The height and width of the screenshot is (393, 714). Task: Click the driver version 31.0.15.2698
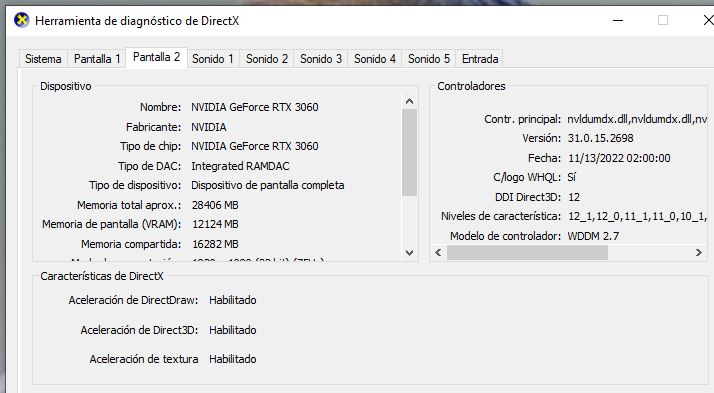[x=601, y=138]
